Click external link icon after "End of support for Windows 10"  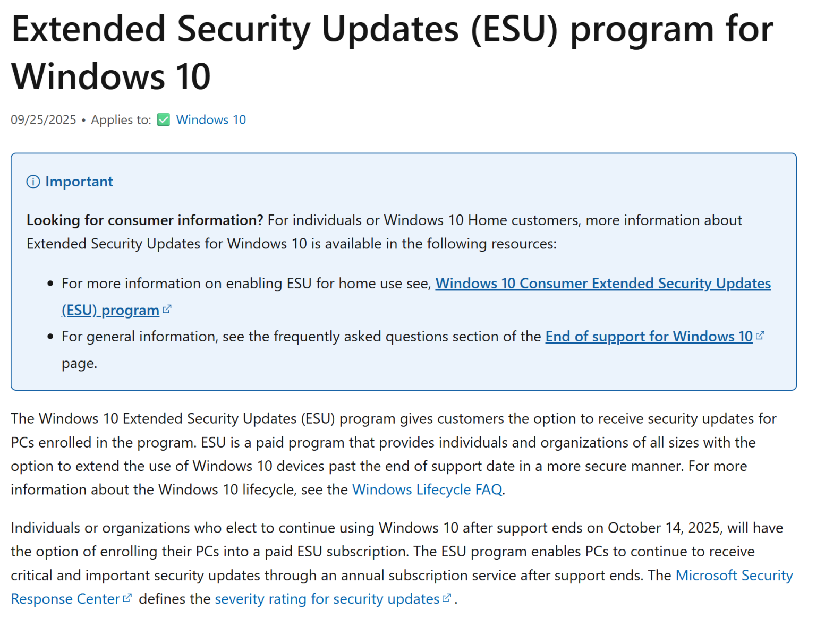click(x=760, y=336)
